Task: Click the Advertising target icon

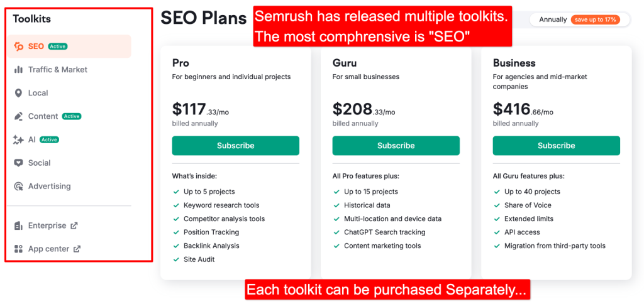Action: (x=19, y=187)
